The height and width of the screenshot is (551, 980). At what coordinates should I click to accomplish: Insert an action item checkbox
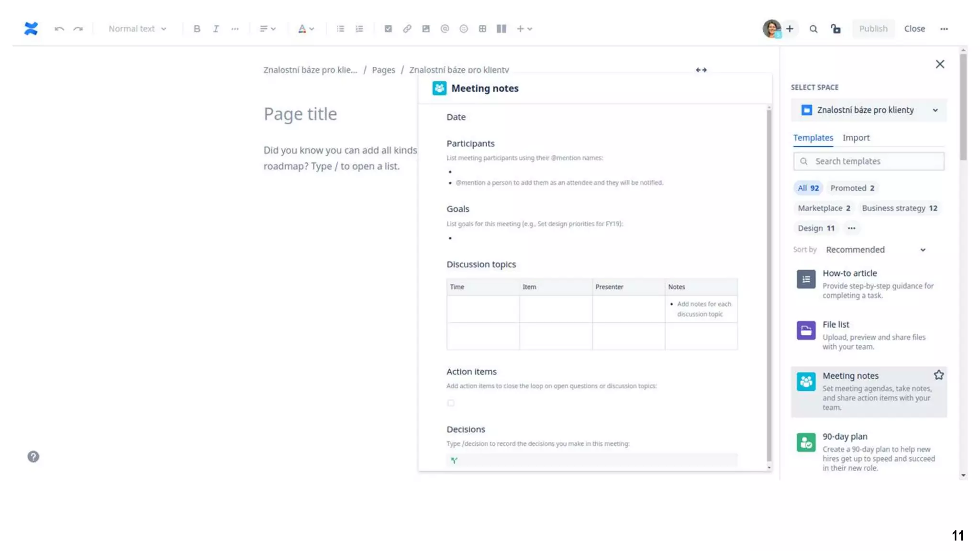(388, 29)
